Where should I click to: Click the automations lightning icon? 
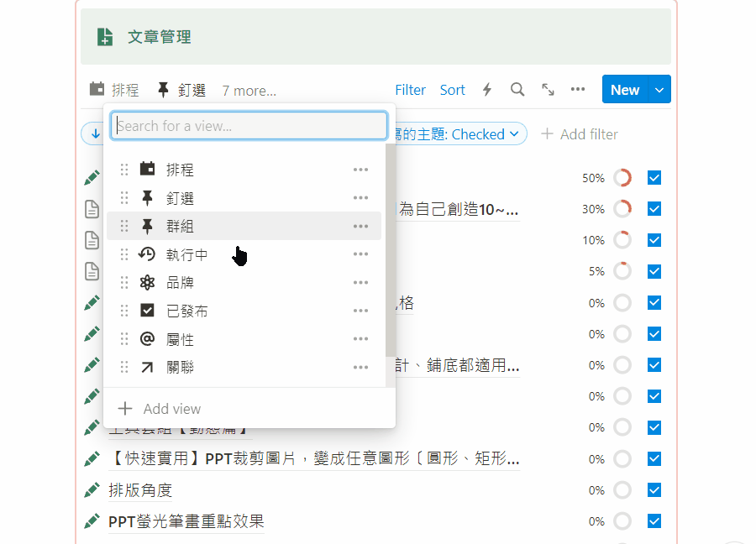point(487,89)
